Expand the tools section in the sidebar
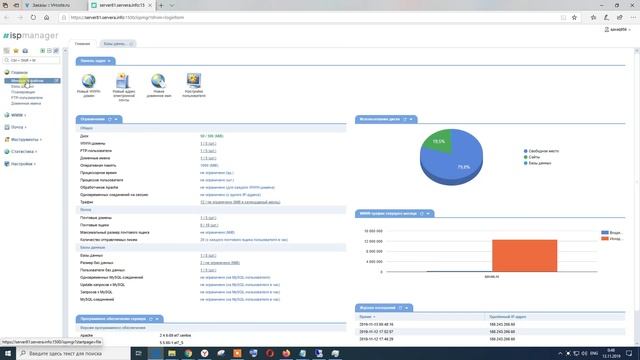The width and height of the screenshot is (640, 360). pyautogui.click(x=23, y=140)
